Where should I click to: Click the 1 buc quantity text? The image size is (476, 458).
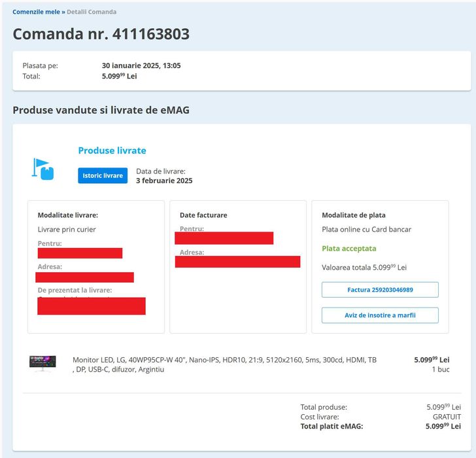[441, 369]
